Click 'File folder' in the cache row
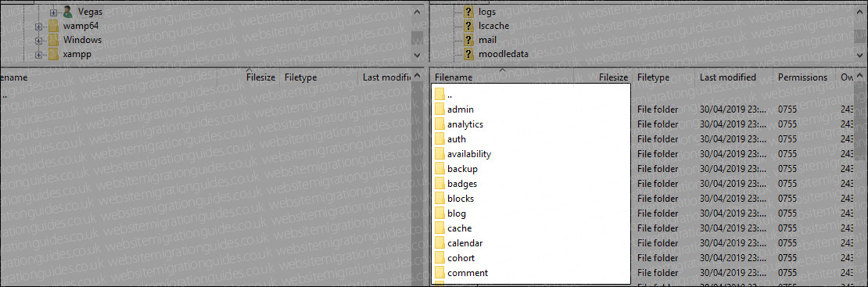Image resolution: width=868 pixels, height=287 pixels. pyautogui.click(x=657, y=228)
